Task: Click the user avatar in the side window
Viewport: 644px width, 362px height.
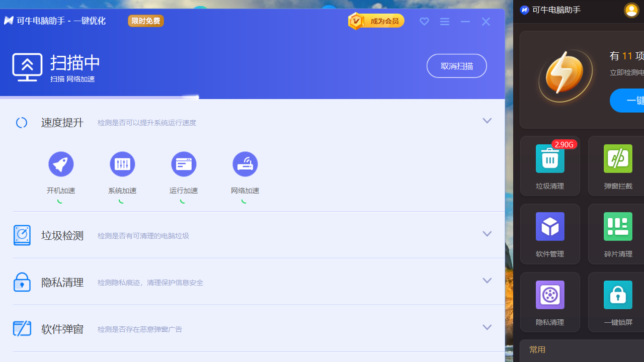Action: [x=631, y=10]
